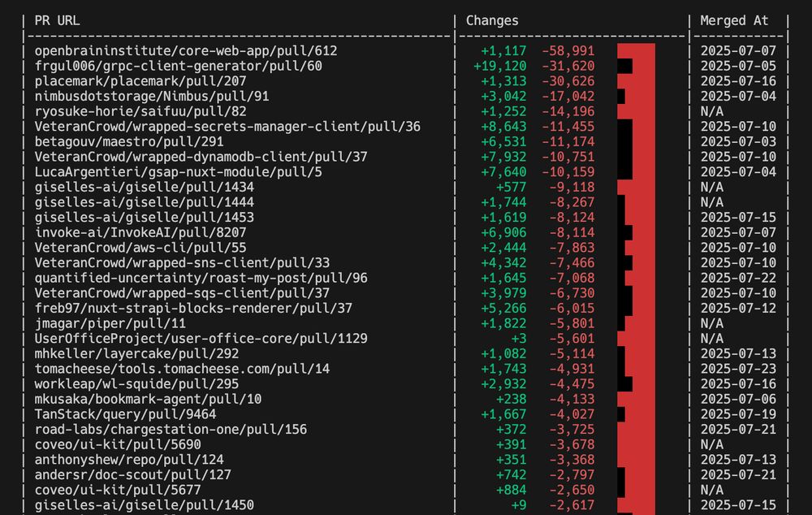The height and width of the screenshot is (515, 812).
Task: Click the Changes column header
Action: [x=492, y=21]
